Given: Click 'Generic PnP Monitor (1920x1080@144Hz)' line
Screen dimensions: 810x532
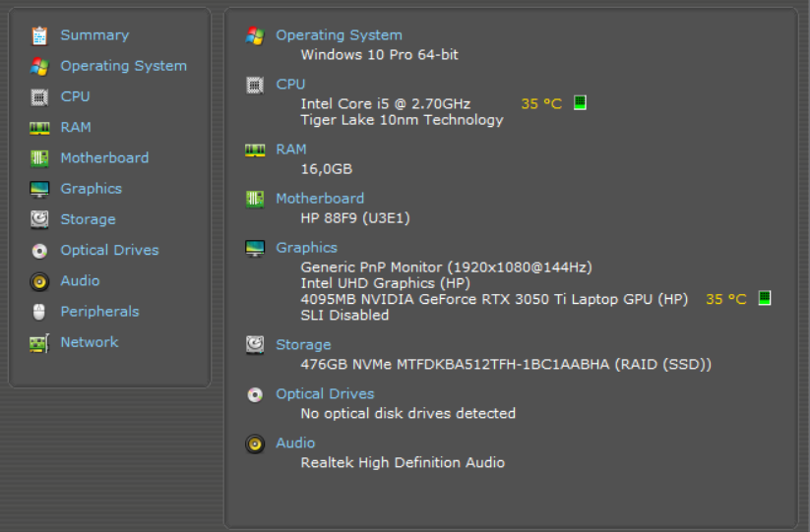Looking at the screenshot, I should 446,267.
